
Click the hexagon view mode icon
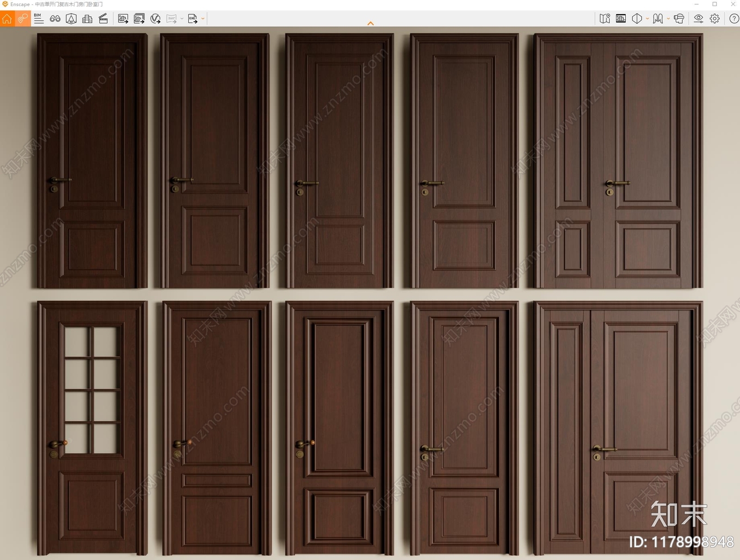pos(637,18)
